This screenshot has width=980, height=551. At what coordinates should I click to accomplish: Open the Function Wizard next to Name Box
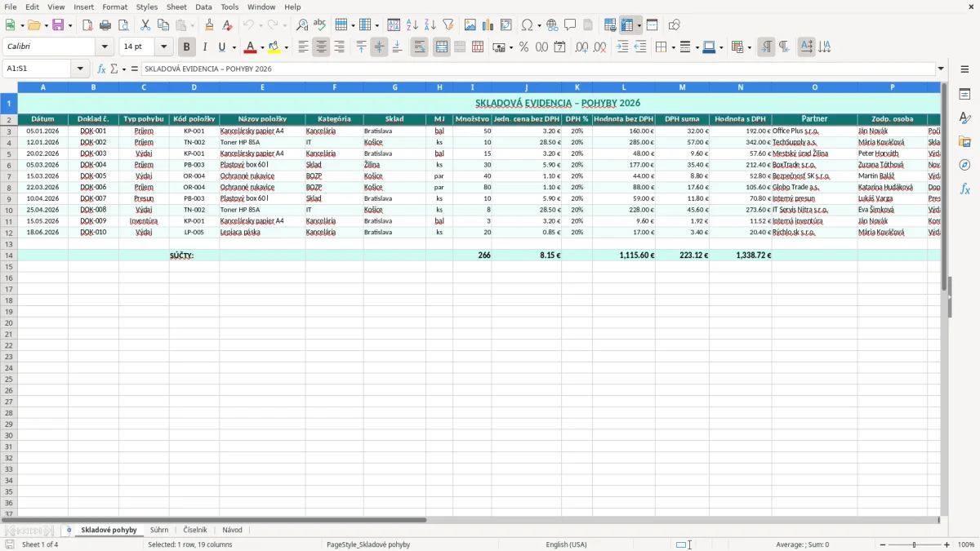point(101,69)
